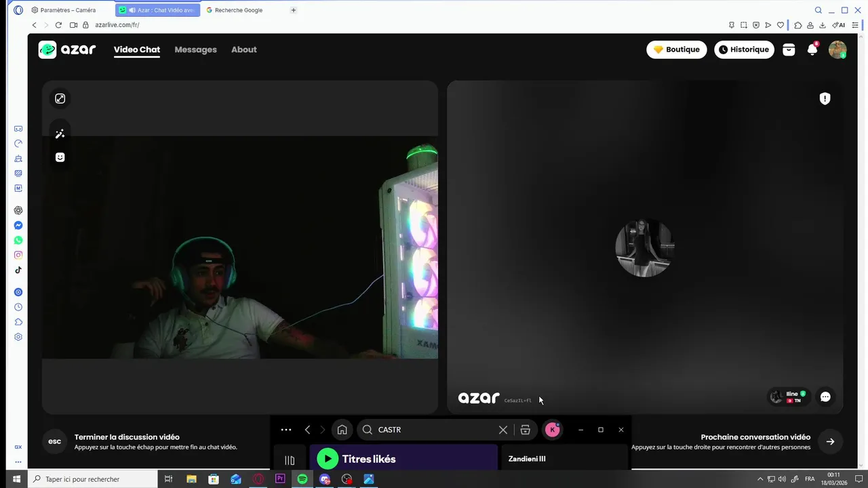Expand local camera view to fullscreen
The width and height of the screenshot is (868, 488).
[x=60, y=99]
